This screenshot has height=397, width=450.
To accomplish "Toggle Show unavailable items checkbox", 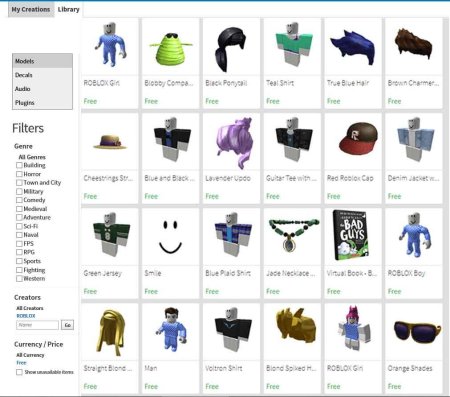I will [x=19, y=372].
